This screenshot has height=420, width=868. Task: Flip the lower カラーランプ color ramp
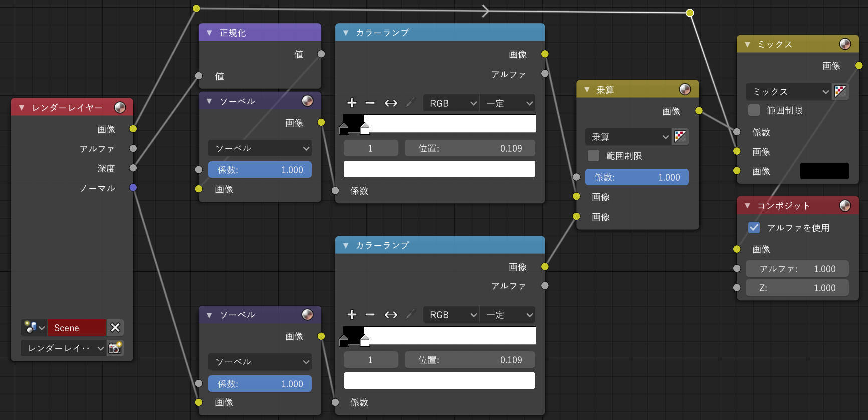(x=391, y=315)
